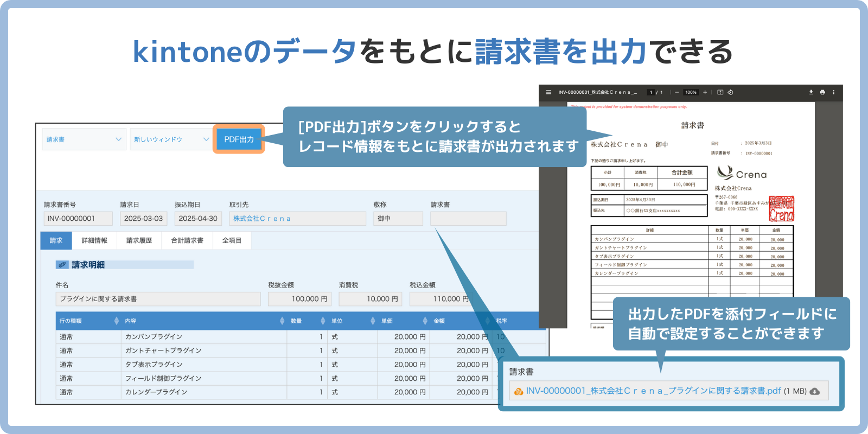Select the ガントチャートプラグイン table cell
This screenshot has width=868, height=434.
click(x=204, y=350)
